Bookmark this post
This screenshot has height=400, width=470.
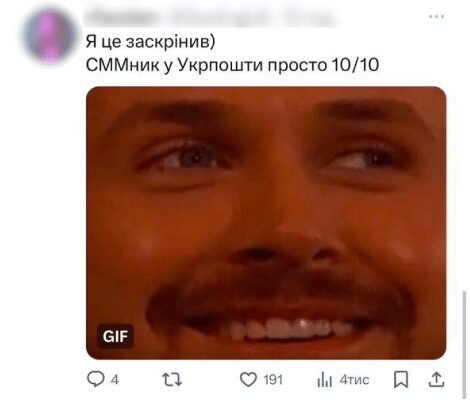pos(401,380)
